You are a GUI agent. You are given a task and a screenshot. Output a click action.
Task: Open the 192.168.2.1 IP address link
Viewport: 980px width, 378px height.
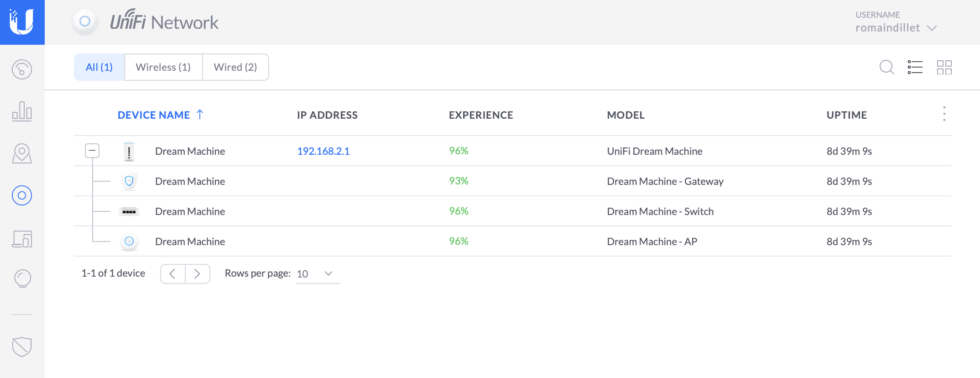(323, 151)
